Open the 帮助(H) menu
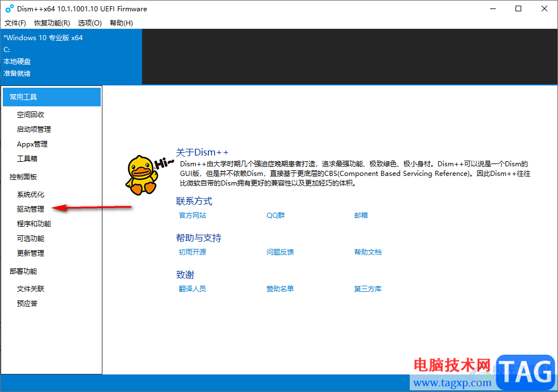 [121, 23]
